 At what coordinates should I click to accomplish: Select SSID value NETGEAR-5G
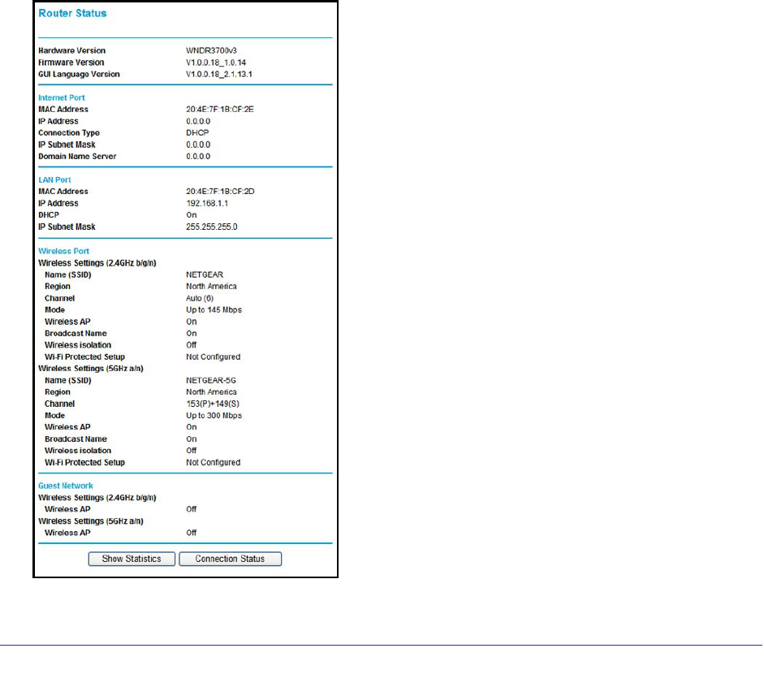tap(211, 380)
